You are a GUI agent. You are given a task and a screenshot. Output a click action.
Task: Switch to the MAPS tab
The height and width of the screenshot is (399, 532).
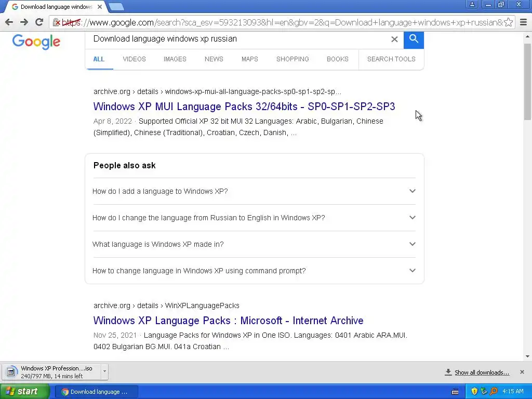(250, 59)
